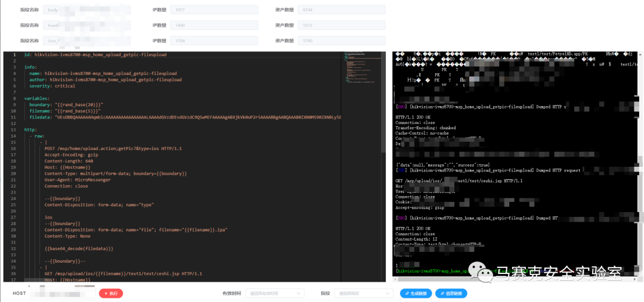The width and height of the screenshot is (644, 302).
Task: Click the 指纹名称 field starting with body
Action: click(86, 10)
